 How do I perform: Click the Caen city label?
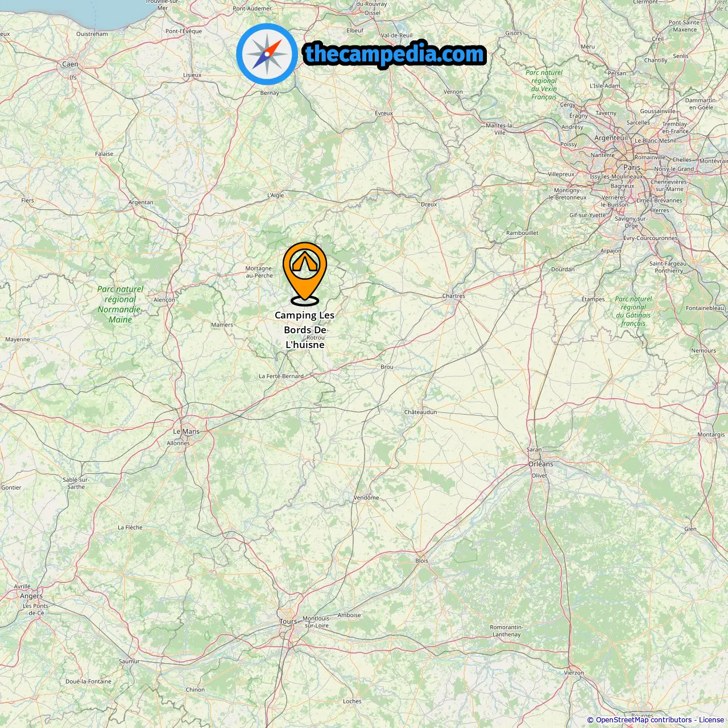[x=71, y=64]
